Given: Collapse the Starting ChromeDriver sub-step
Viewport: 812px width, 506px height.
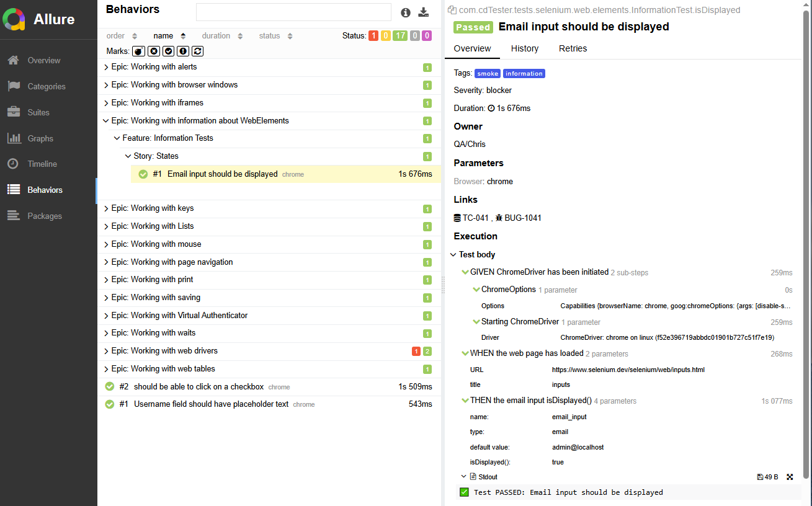Looking at the screenshot, I should click(x=632, y=322).
